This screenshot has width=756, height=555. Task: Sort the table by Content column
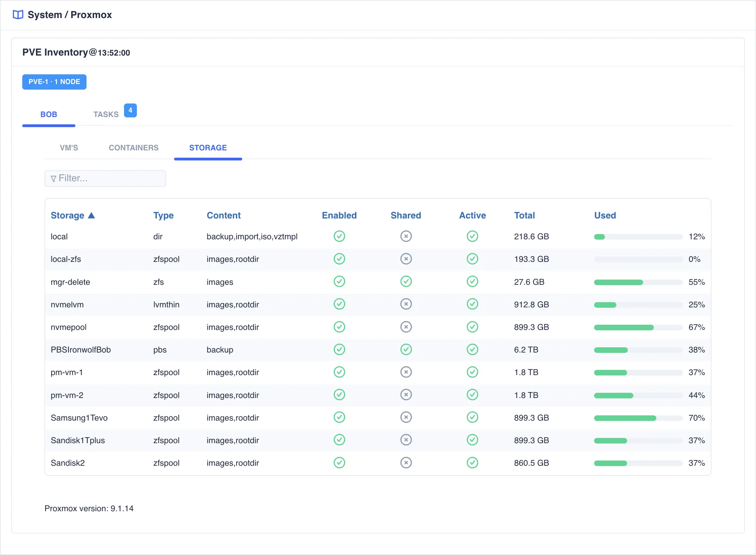(223, 215)
